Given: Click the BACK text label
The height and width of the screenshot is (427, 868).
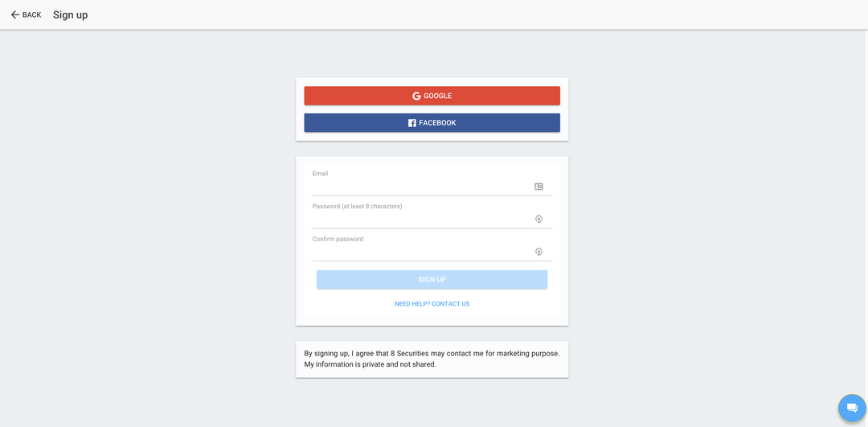Looking at the screenshot, I should tap(31, 15).
